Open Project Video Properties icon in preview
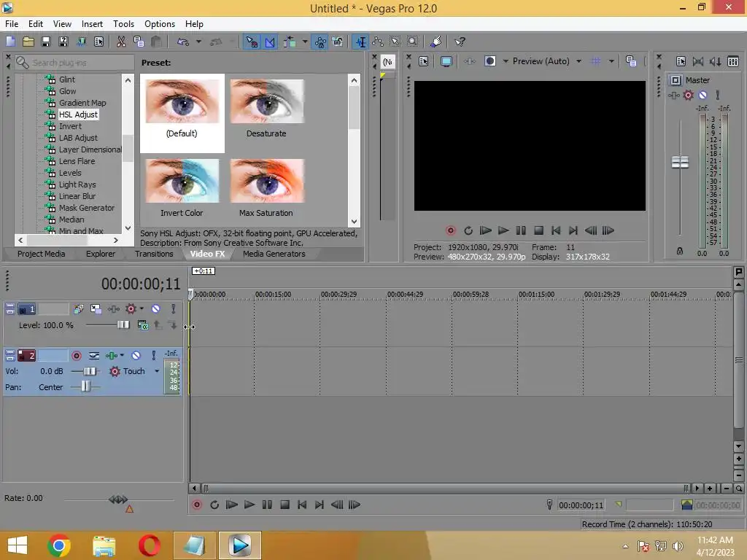The image size is (747, 560). 424,61
